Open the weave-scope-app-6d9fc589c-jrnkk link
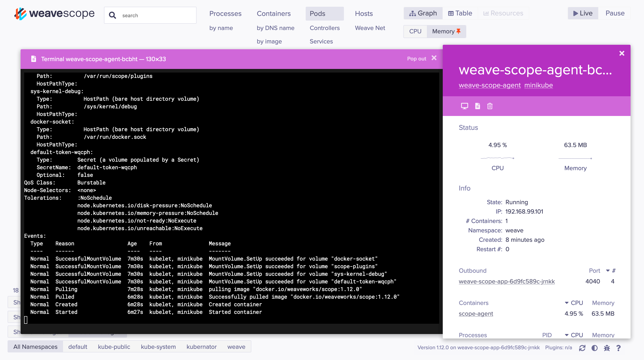The height and width of the screenshot is (360, 644). pyautogui.click(x=506, y=281)
